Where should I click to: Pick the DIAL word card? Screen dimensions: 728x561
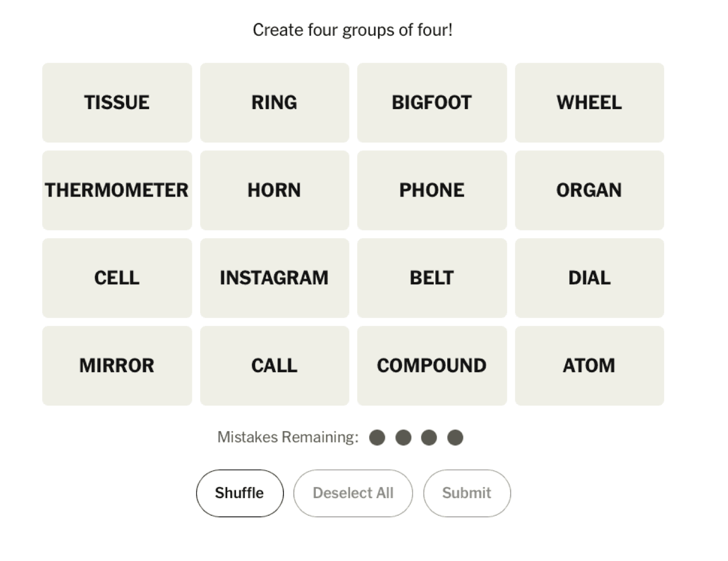pyautogui.click(x=589, y=278)
